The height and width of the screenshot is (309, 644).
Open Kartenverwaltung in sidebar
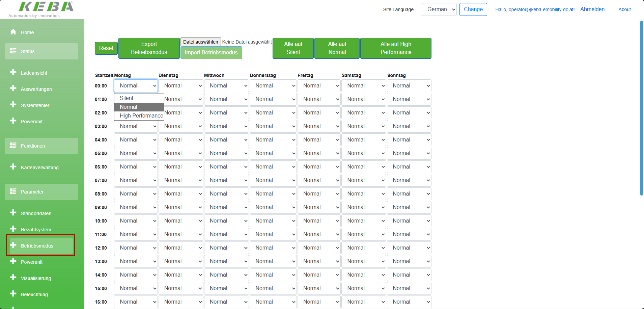(40, 168)
